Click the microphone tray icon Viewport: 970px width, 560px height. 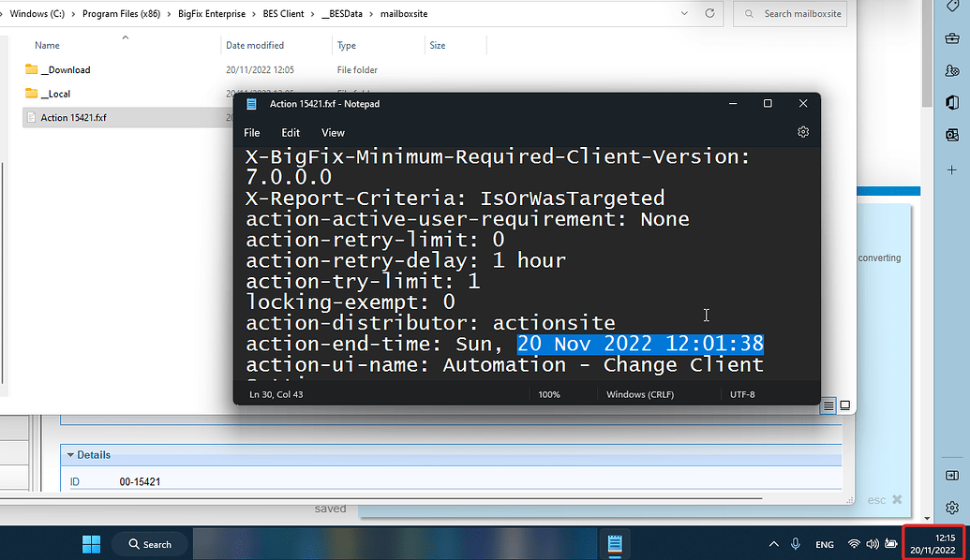[x=796, y=544]
